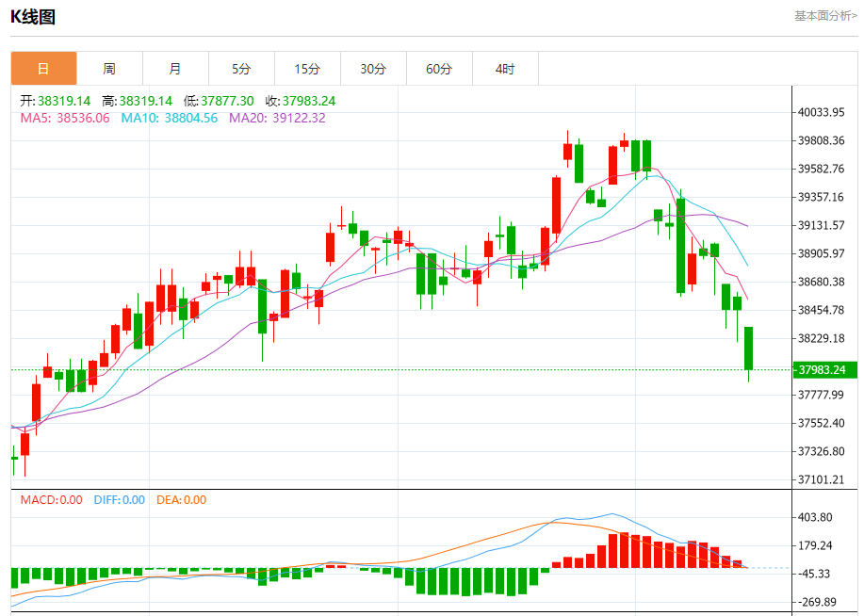Viewport: 864px width, 616px height.
Task: Click the 37326.80 price axis label
Action: point(821,451)
